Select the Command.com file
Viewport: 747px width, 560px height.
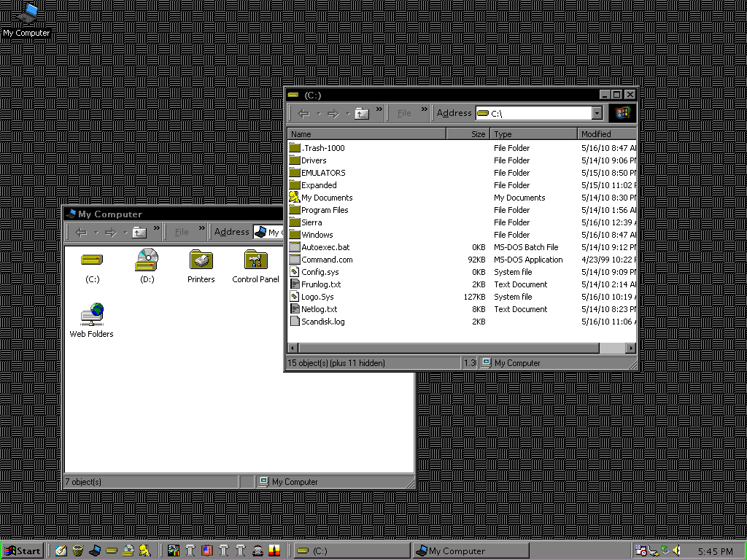pyautogui.click(x=321, y=260)
